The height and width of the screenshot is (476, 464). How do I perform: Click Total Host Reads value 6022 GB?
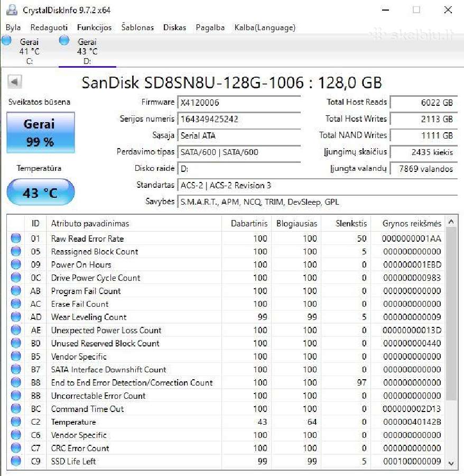tap(424, 103)
